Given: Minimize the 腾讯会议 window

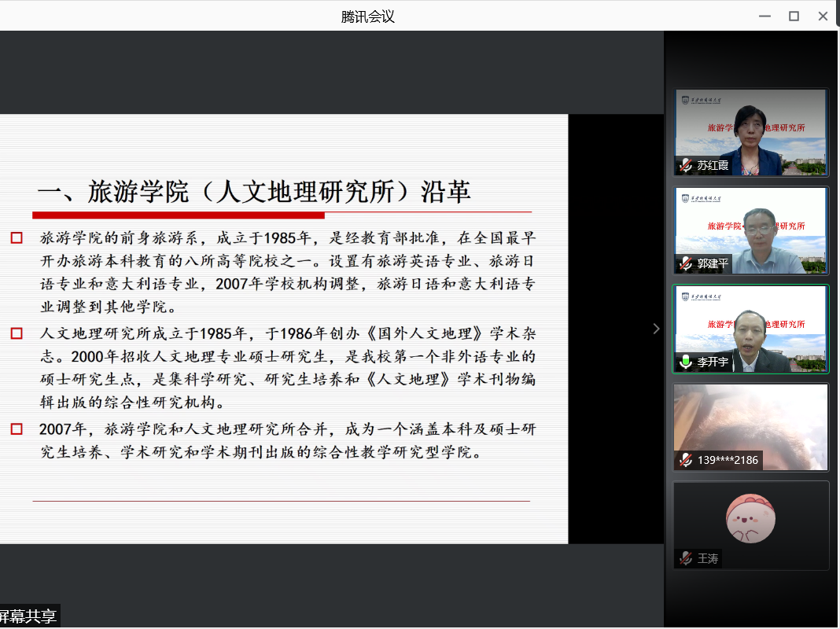Looking at the screenshot, I should coord(764,16).
